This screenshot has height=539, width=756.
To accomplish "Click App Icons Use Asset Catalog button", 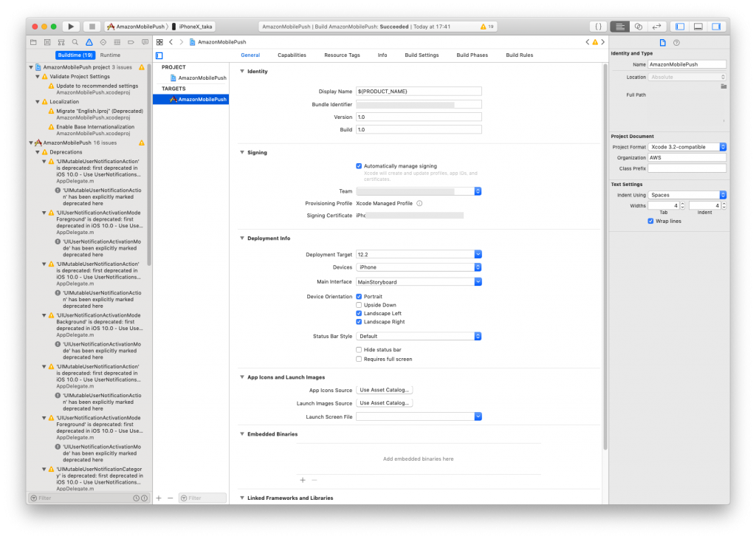I will point(384,390).
